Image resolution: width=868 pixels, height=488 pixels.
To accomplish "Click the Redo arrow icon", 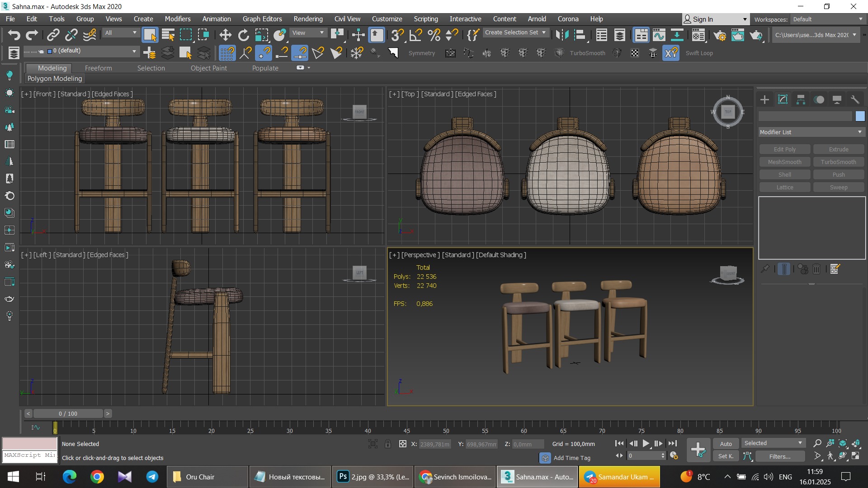I will pos(32,35).
